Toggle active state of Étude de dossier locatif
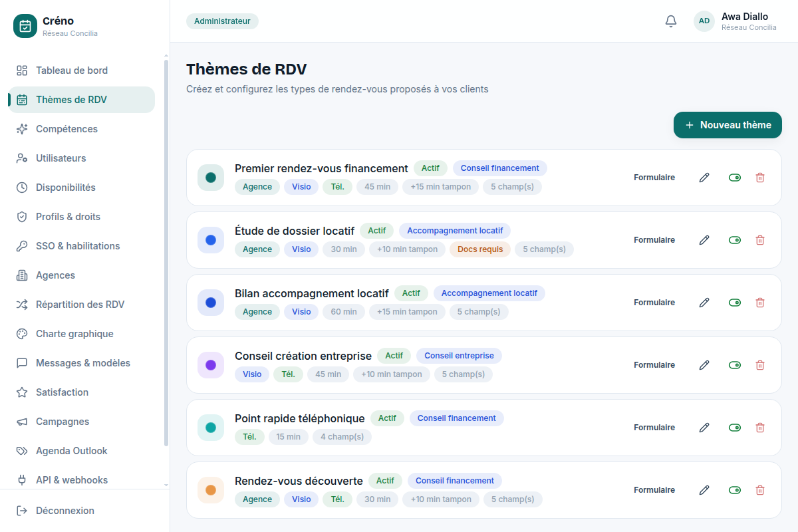This screenshot has height=532, width=798. 735,240
